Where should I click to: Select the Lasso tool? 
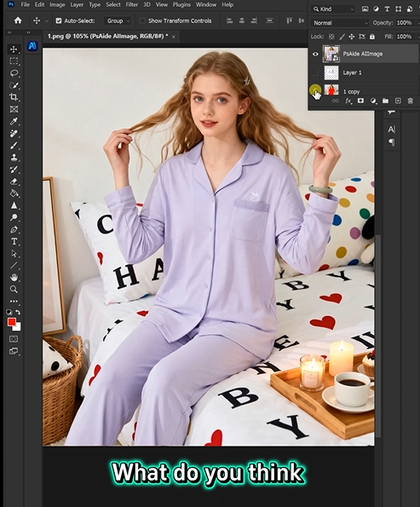point(14,73)
